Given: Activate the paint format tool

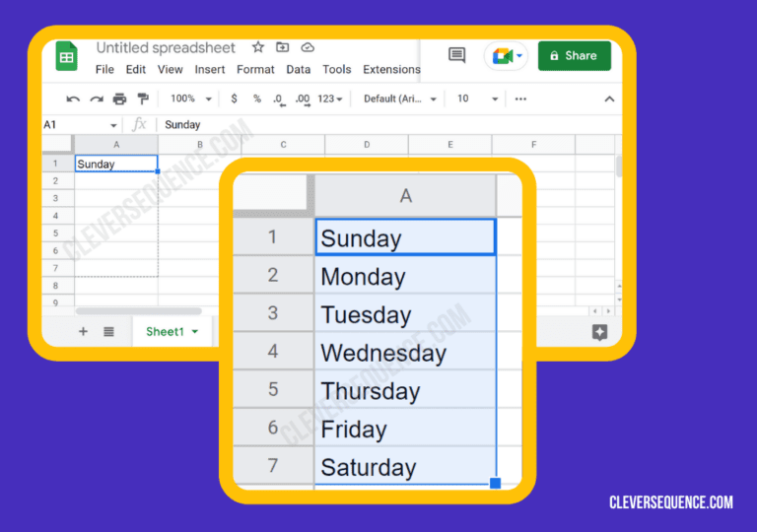Looking at the screenshot, I should 143,99.
